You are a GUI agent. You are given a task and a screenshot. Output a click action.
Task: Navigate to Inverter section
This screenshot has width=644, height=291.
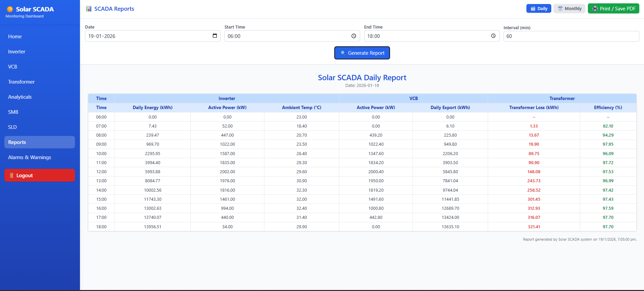click(x=17, y=52)
